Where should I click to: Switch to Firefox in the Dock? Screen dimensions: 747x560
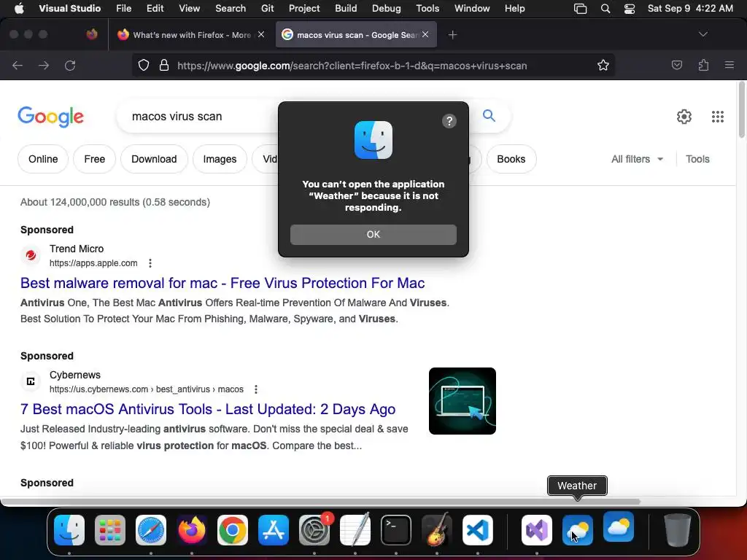tap(192, 529)
